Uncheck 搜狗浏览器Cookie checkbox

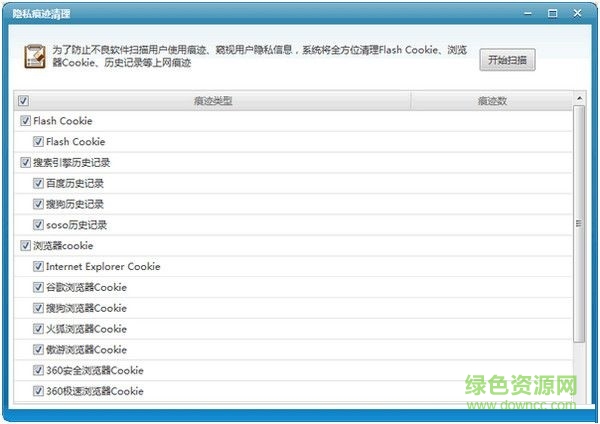click(x=38, y=308)
